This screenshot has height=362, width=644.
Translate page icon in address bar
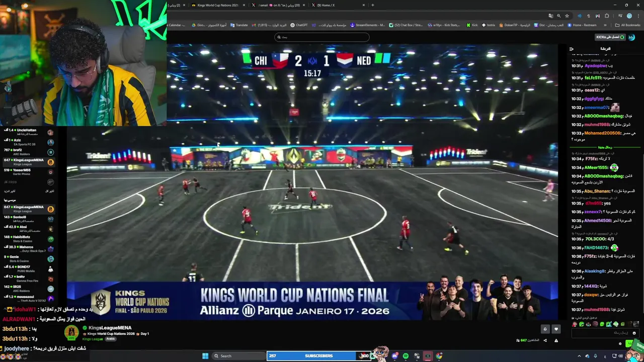point(551,16)
